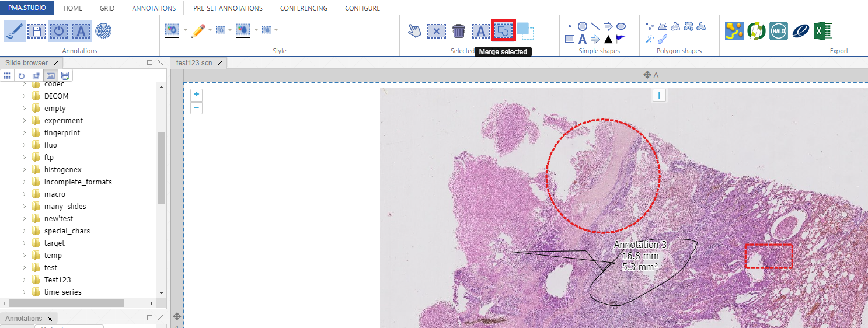The height and width of the screenshot is (328, 868).
Task: Toggle the freehand brush annotation tool
Action: (x=14, y=31)
